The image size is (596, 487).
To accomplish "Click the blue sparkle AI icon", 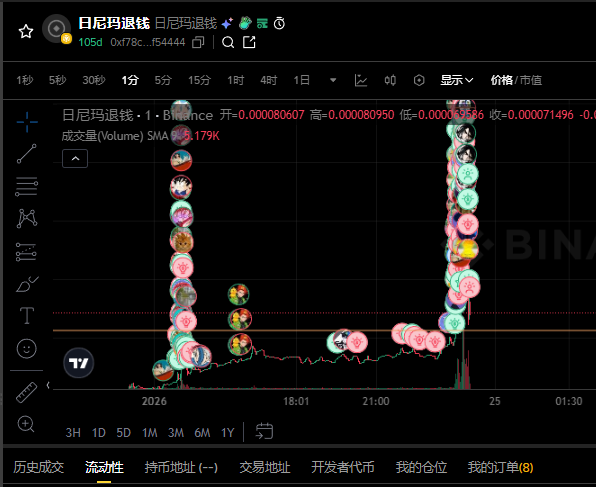I will pos(227,24).
